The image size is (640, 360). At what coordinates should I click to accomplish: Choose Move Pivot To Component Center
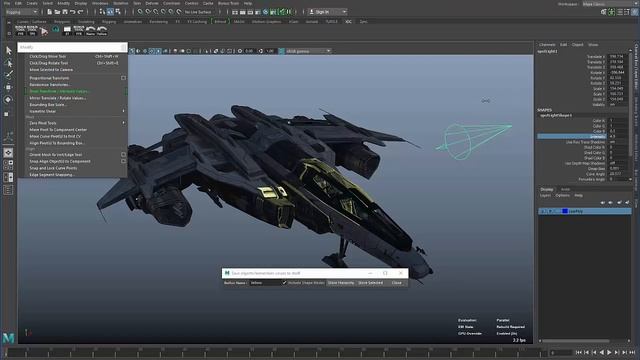pyautogui.click(x=58, y=130)
